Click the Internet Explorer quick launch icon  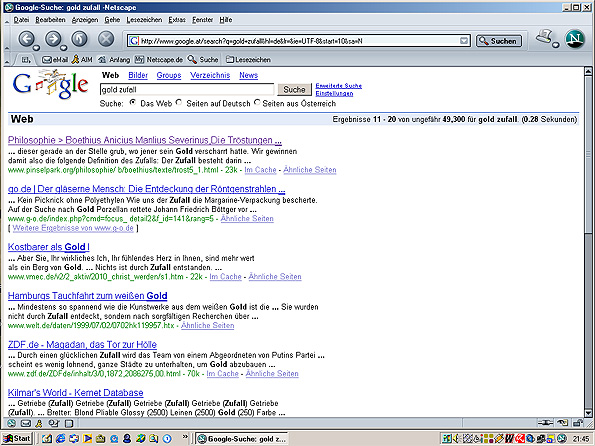60,439
